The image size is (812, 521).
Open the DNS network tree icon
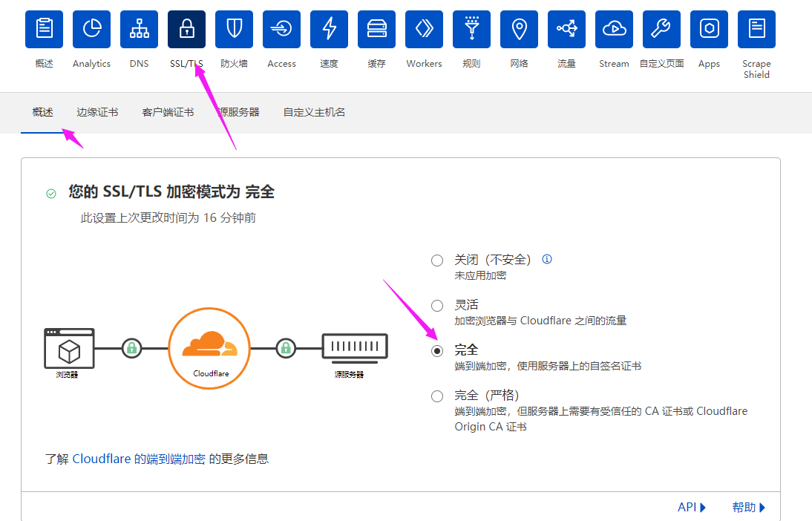click(140, 29)
